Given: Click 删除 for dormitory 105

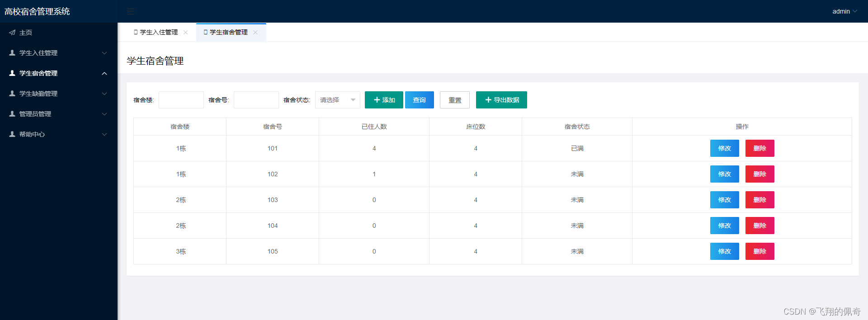Looking at the screenshot, I should coord(760,251).
